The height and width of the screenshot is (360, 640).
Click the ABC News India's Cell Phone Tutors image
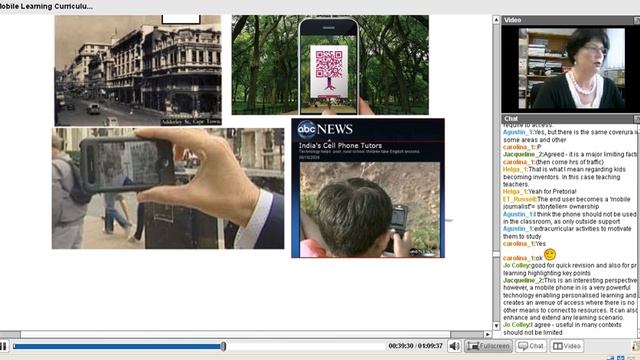click(368, 188)
